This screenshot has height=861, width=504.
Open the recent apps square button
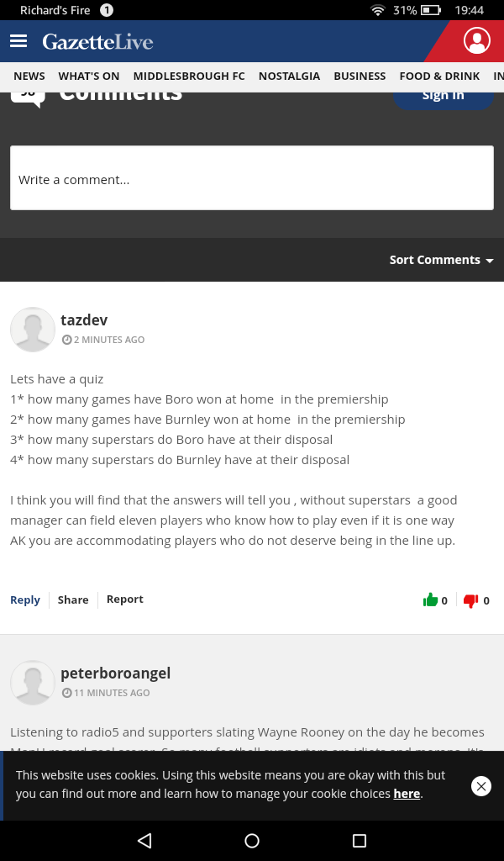click(360, 841)
